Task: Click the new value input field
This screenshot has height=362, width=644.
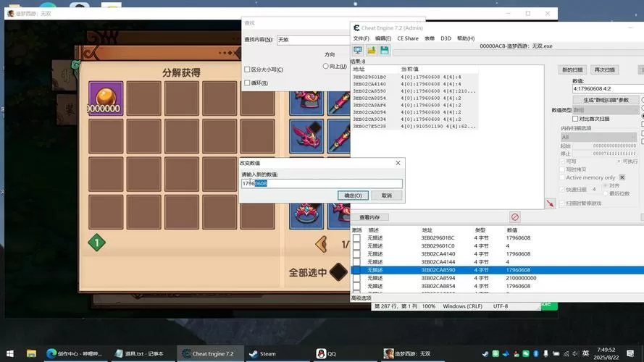Action: pos(322,183)
